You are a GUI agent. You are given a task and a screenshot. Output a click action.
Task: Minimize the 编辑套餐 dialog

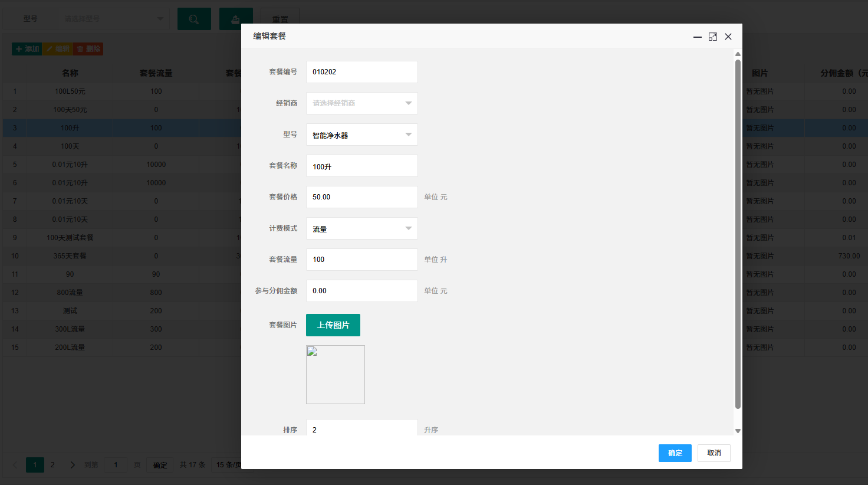coord(698,37)
